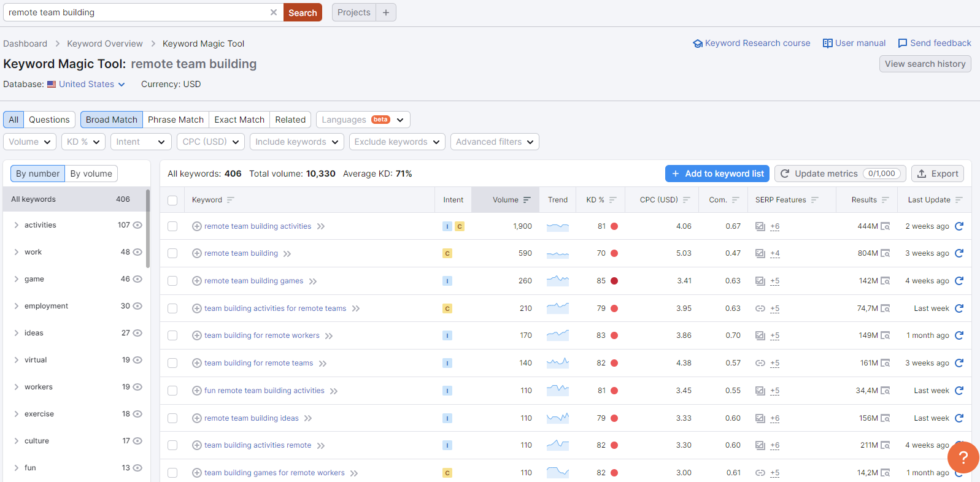The height and width of the screenshot is (482, 980).
Task: Open SERP features image icon for remote team building games
Action: 760,281
